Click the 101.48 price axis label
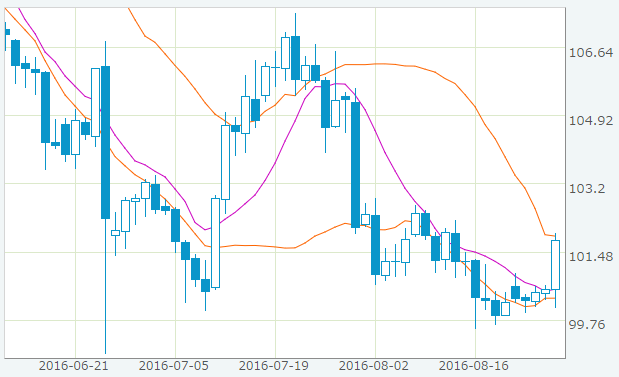Viewport: 619px width, 377px height. tap(591, 257)
